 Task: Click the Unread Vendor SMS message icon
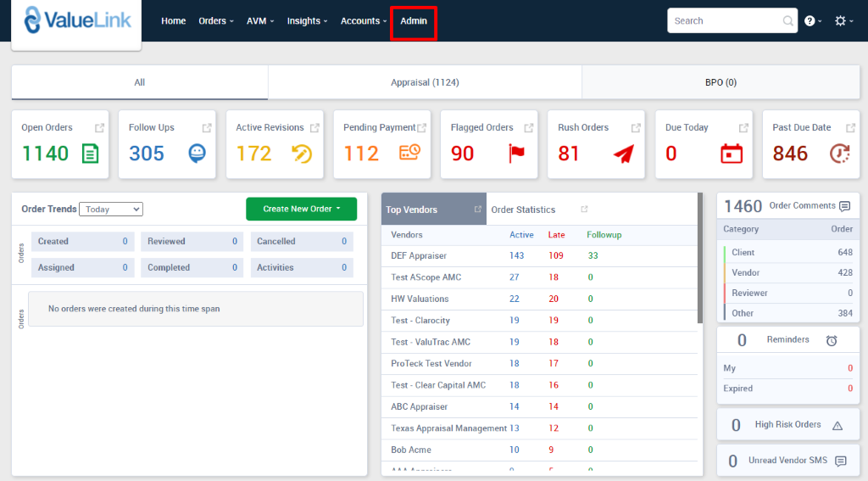841,461
